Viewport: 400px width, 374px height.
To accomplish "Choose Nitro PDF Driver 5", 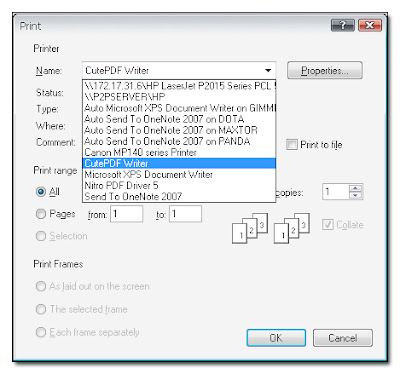I will pos(179,185).
